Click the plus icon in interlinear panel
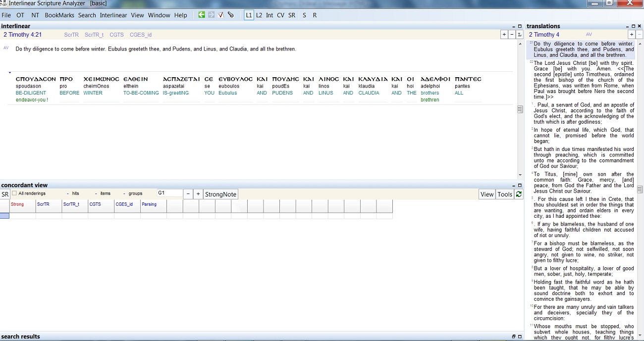The height and width of the screenshot is (341, 644). [x=504, y=35]
